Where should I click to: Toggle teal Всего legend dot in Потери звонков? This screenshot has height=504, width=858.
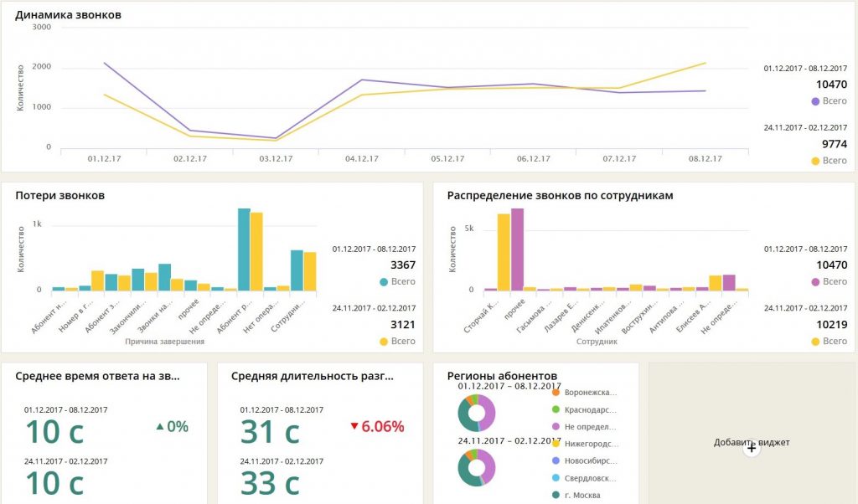(x=384, y=282)
